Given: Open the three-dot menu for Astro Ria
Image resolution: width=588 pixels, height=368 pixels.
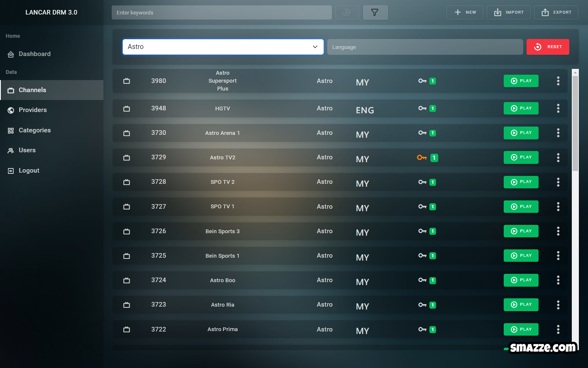Looking at the screenshot, I should click(558, 305).
